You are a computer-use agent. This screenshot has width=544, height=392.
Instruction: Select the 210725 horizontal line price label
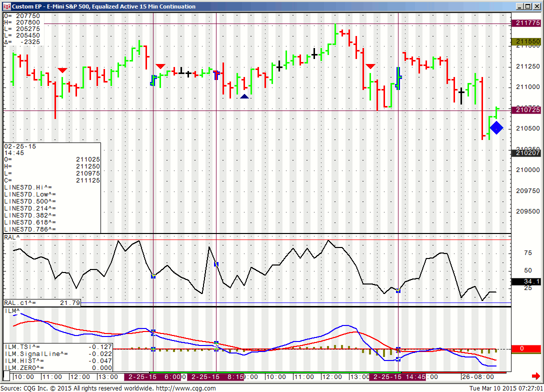[526, 109]
